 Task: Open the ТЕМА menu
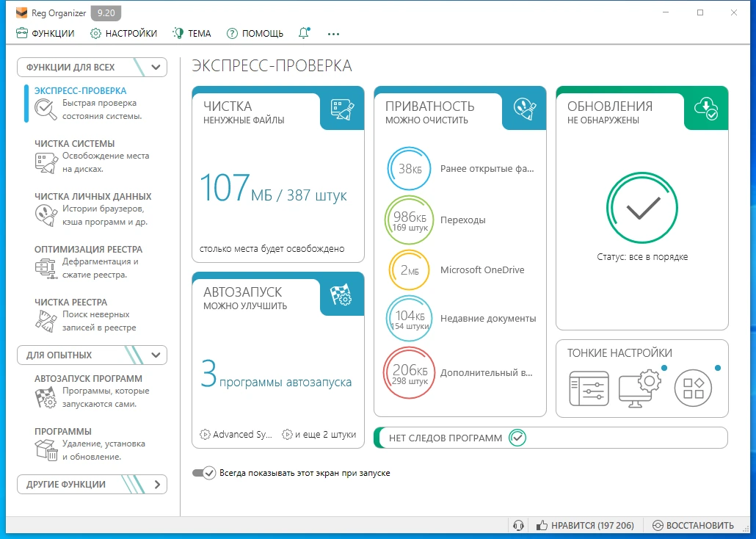192,33
